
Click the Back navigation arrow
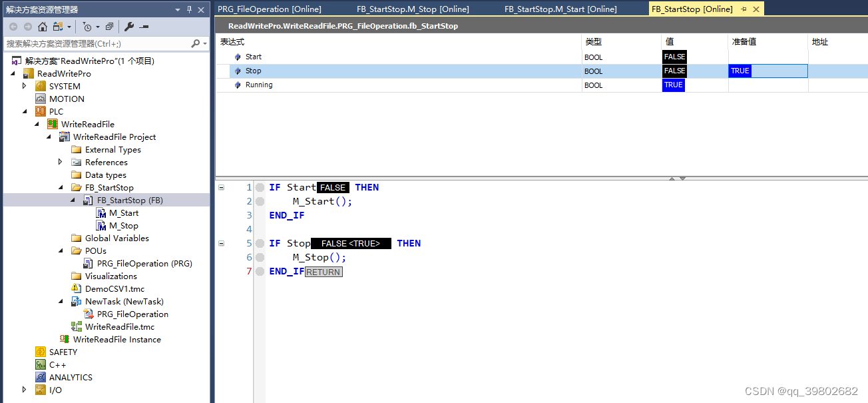pyautogui.click(x=13, y=27)
